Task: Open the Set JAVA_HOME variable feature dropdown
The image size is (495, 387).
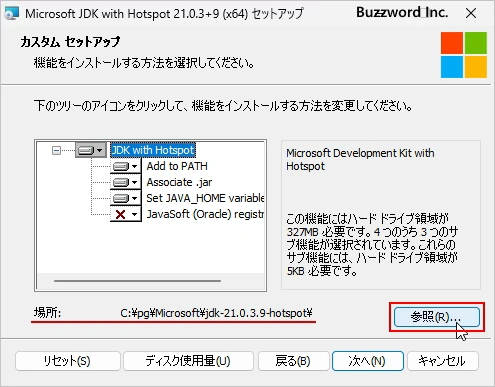Action: [x=126, y=198]
